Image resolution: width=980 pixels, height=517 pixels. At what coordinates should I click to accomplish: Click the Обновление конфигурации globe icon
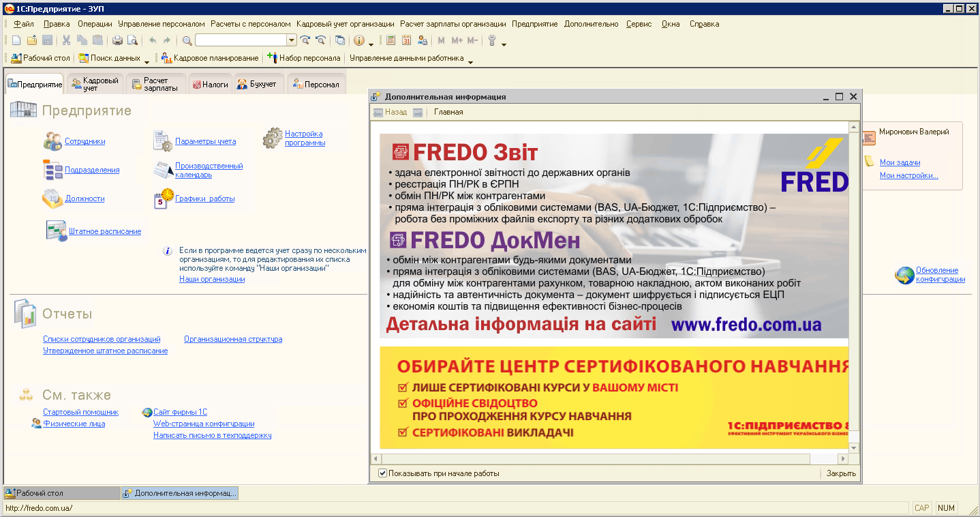(x=904, y=275)
